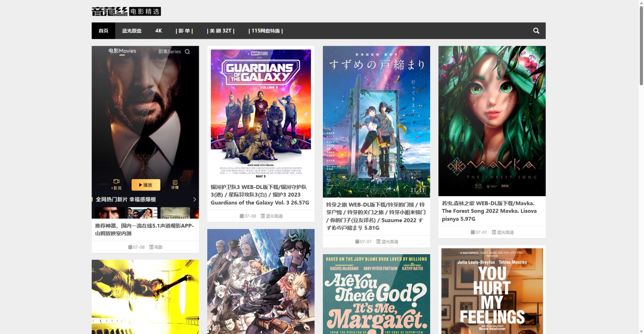Click the 07-08 date on the 银河护卫队3 card
644x334 pixels.
pyautogui.click(x=250, y=216)
